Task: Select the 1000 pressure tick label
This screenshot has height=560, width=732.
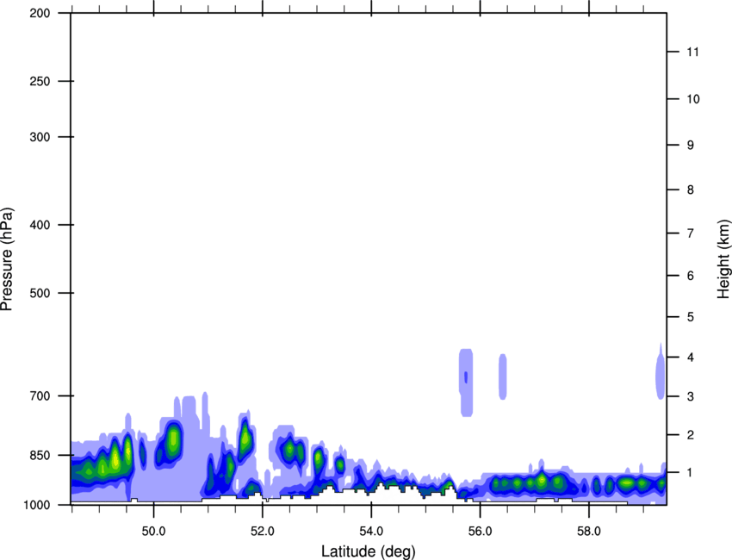Action: (x=37, y=505)
